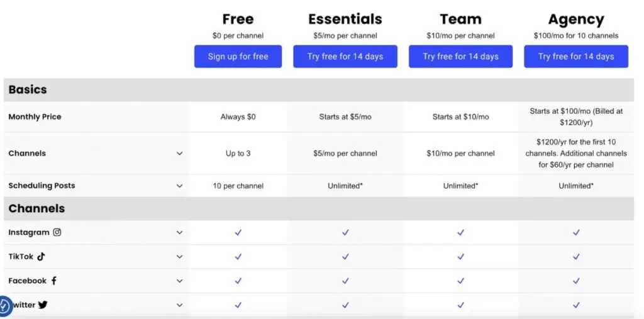
Task: Select the Basics section header
Action: [28, 89]
